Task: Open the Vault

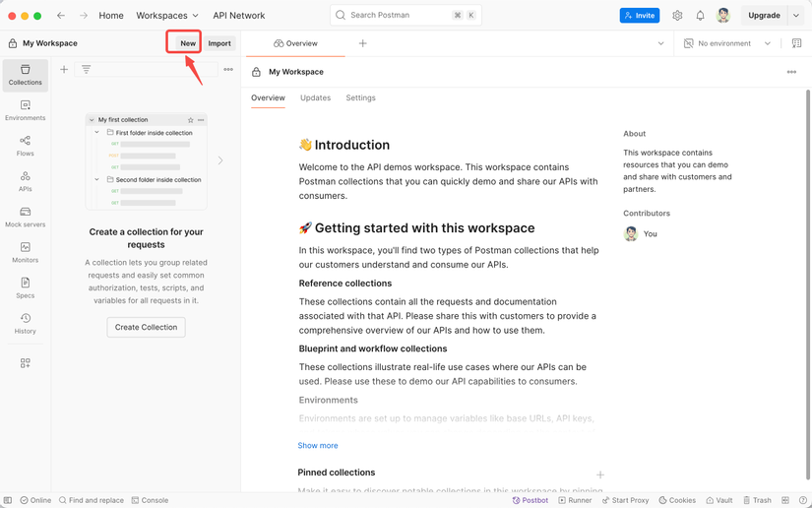Action: pyautogui.click(x=719, y=500)
